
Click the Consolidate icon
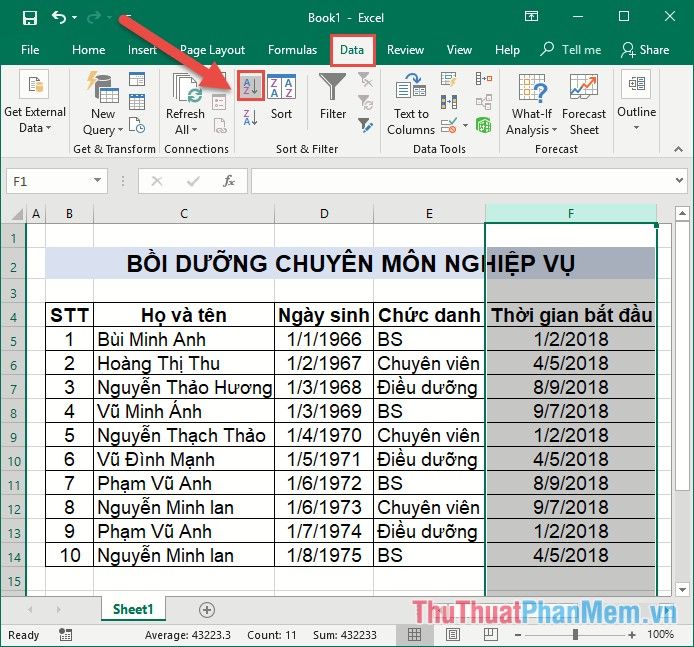pos(484,80)
